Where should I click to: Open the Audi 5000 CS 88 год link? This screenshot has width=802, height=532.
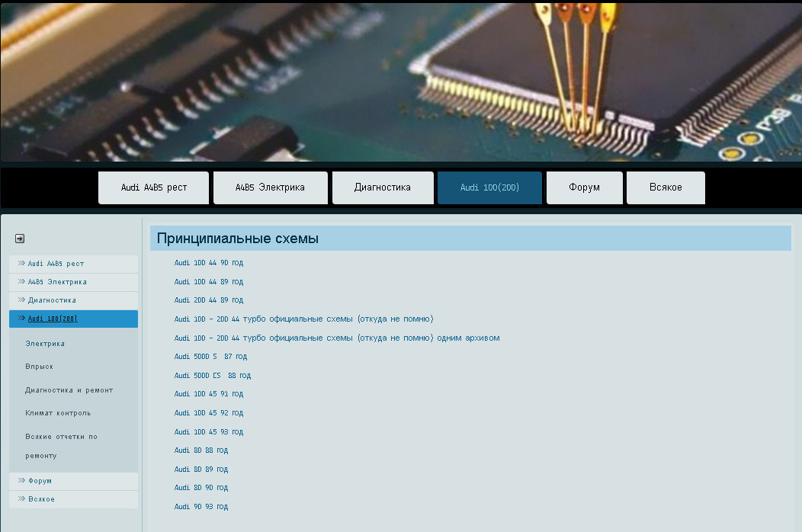(x=212, y=376)
